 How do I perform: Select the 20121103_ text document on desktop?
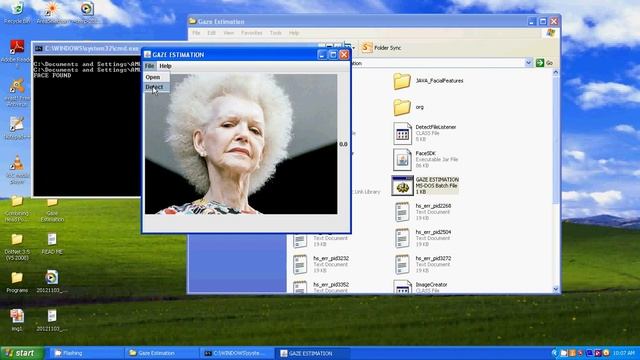pos(52,320)
